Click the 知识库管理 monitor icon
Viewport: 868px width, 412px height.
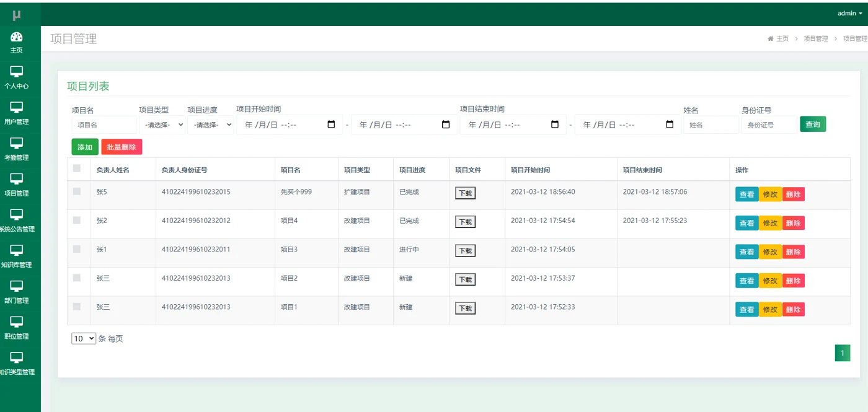click(17, 251)
